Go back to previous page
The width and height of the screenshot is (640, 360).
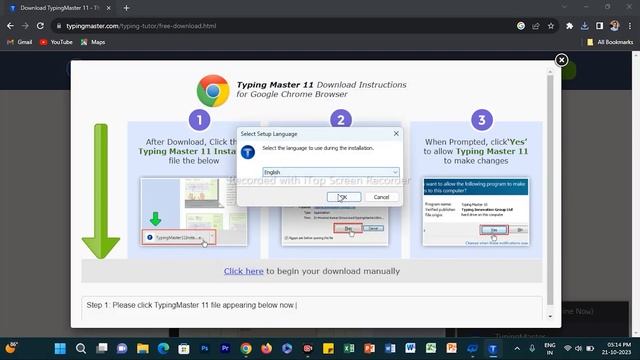pyautogui.click(x=10, y=26)
